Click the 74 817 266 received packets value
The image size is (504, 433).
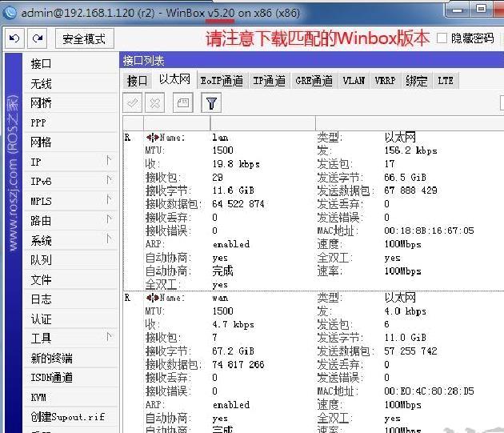click(238, 364)
